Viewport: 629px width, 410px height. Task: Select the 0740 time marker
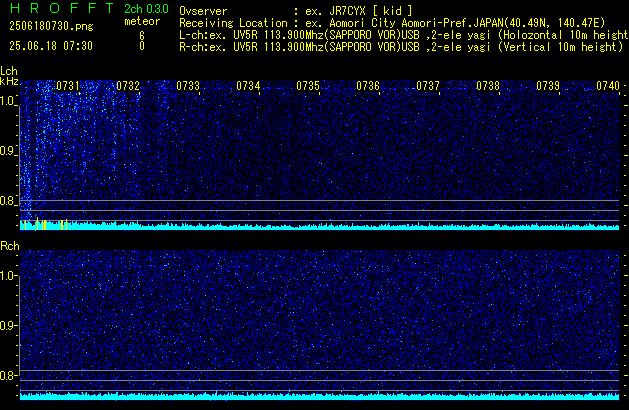coord(608,86)
